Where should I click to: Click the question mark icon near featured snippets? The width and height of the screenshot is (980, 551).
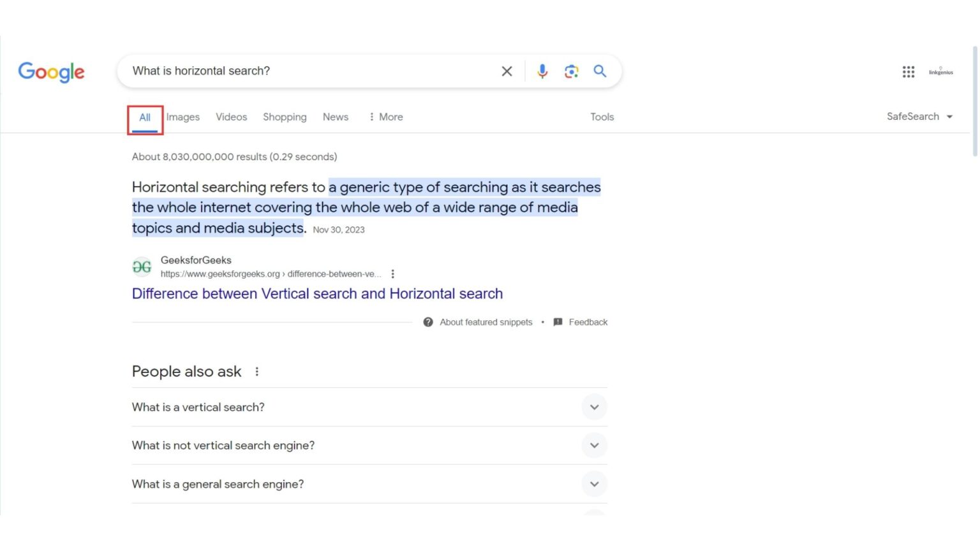(x=428, y=322)
